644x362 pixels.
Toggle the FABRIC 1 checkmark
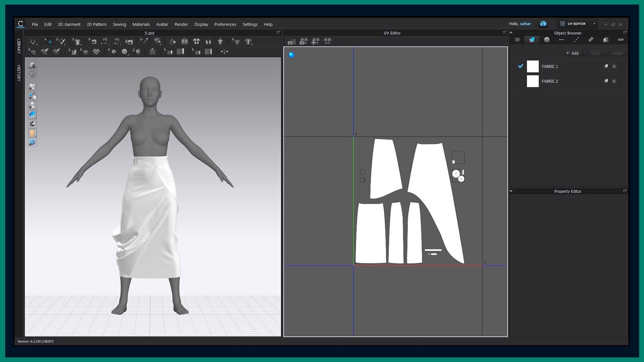[x=521, y=66]
